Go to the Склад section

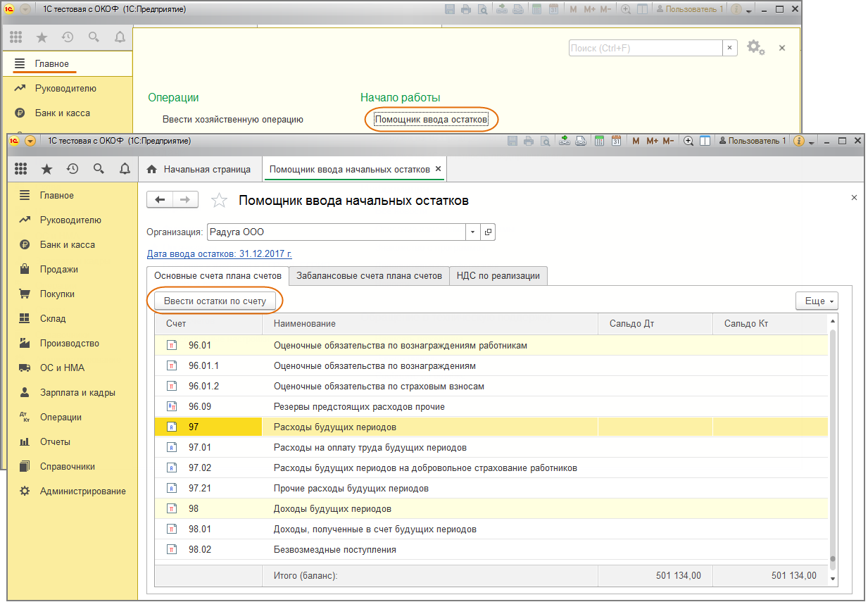coord(52,318)
